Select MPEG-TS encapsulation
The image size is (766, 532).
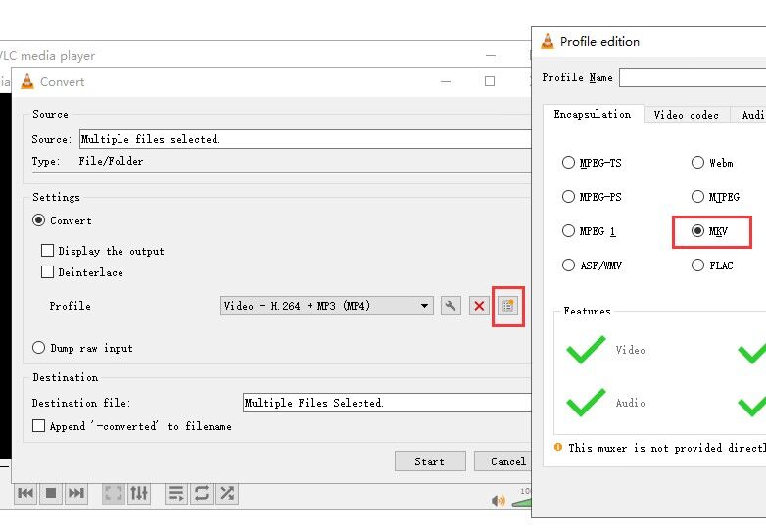568,163
